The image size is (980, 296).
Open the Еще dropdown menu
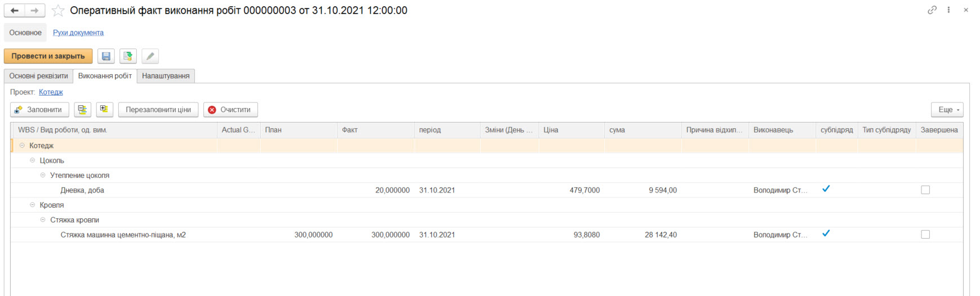pyautogui.click(x=947, y=110)
